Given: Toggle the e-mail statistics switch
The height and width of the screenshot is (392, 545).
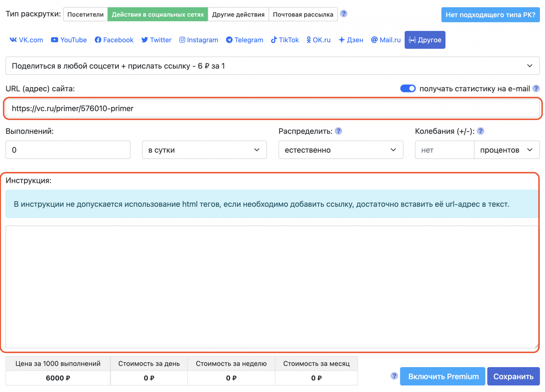Looking at the screenshot, I should tap(407, 89).
